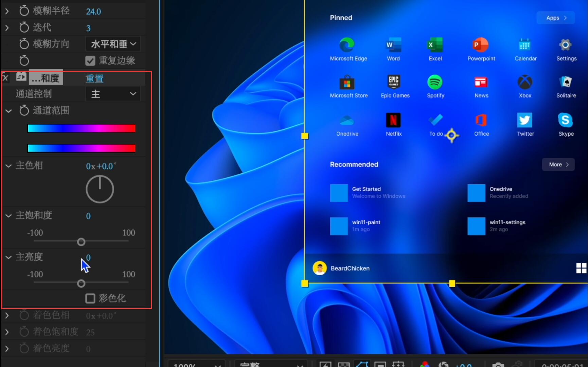This screenshot has width=588, height=367.
Task: Open the 通道控制 dropdown showing 主
Action: coord(113,94)
